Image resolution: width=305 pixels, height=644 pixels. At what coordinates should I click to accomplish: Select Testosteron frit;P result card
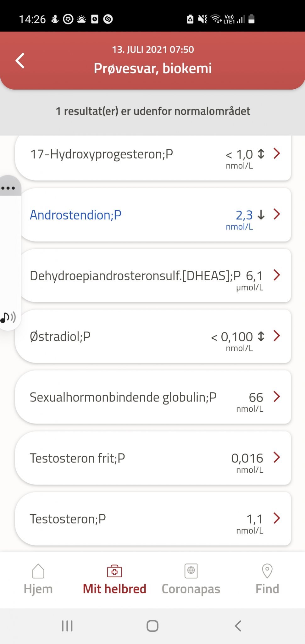[x=153, y=458]
